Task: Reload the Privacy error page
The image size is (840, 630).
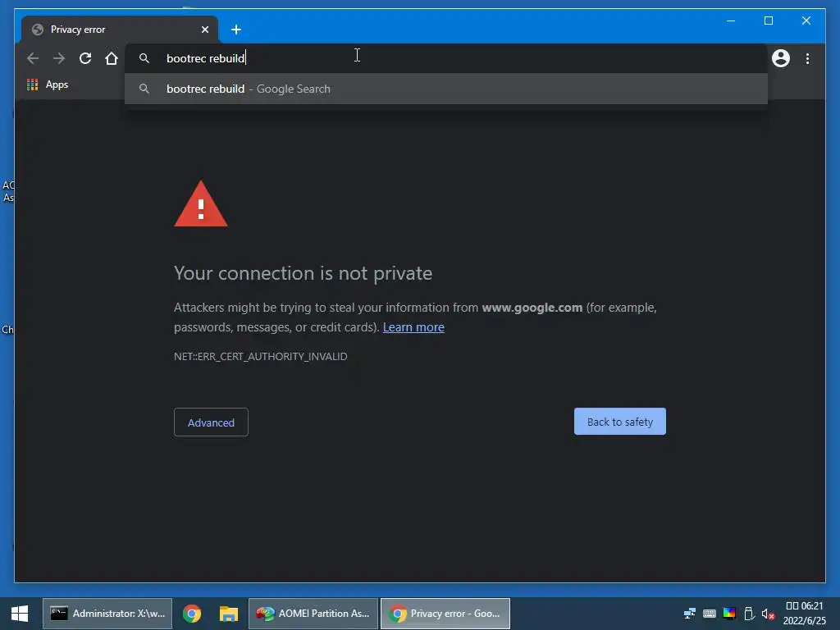Action: click(85, 58)
